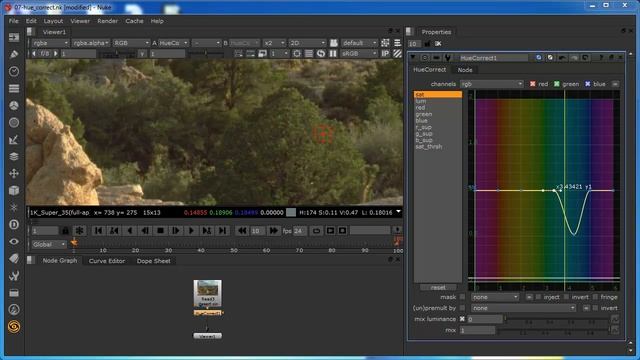Click the mix value slider
Screen dimensions: 640x360
coord(553,330)
